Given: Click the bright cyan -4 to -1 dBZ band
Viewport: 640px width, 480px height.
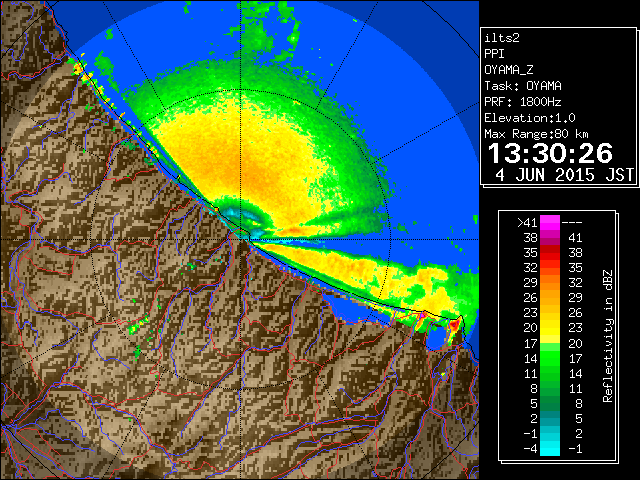Looking at the screenshot, I should click(550, 448).
